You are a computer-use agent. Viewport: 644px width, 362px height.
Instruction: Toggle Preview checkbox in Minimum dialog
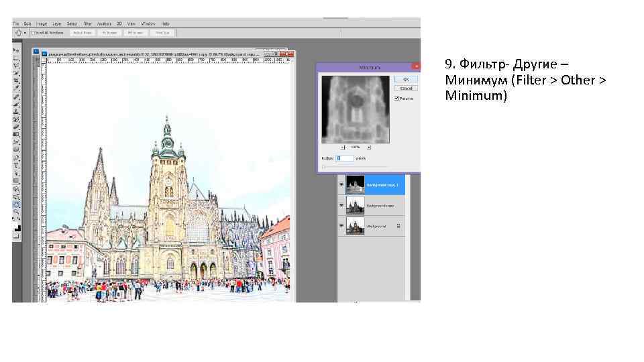pos(396,99)
